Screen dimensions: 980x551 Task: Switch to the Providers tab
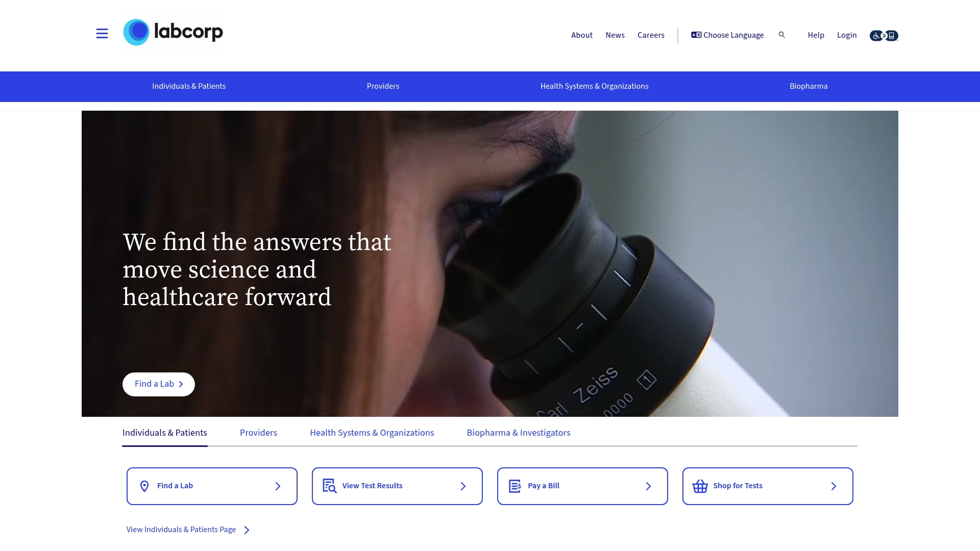coord(258,433)
